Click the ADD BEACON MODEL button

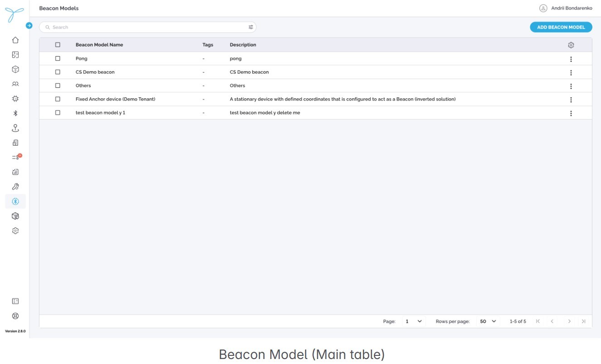point(561,27)
